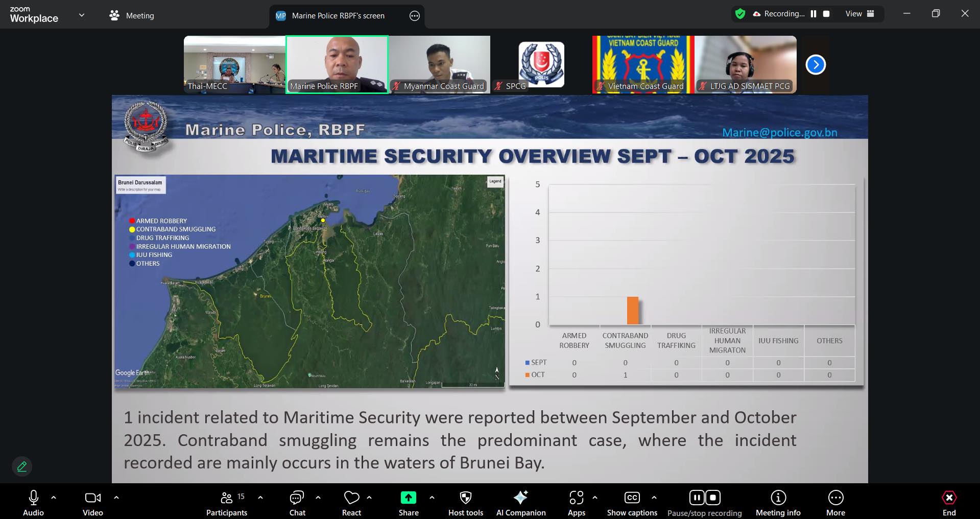Toggle the Video camera on or off
The image size is (980, 519).
(x=92, y=503)
